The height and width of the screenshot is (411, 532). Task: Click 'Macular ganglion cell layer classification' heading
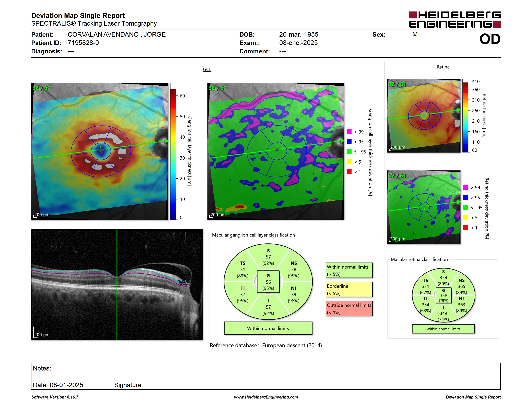coord(253,235)
